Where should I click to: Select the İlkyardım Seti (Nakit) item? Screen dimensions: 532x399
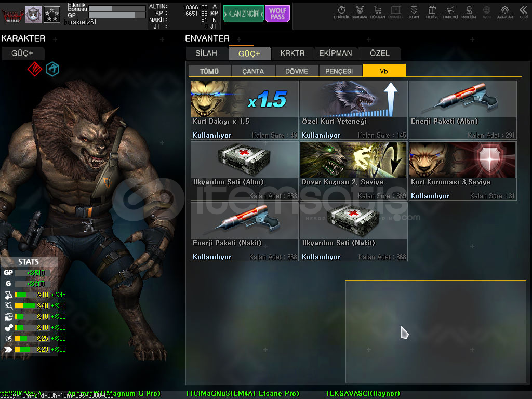[353, 232]
